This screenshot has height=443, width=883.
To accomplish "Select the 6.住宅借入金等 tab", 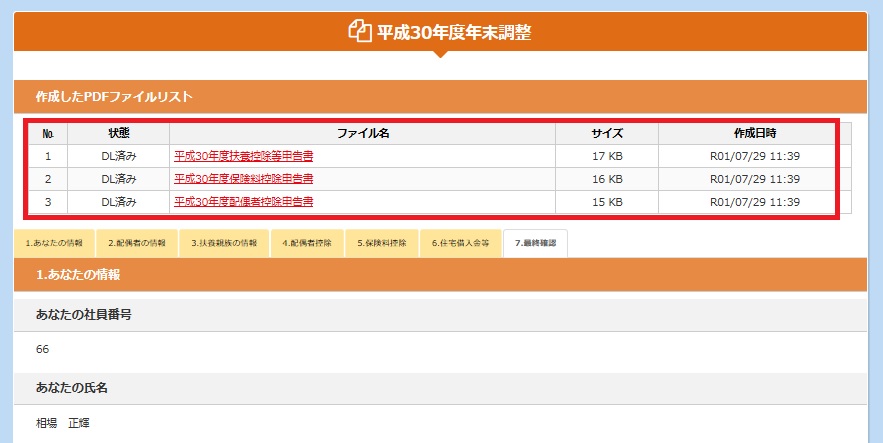I will [460, 243].
